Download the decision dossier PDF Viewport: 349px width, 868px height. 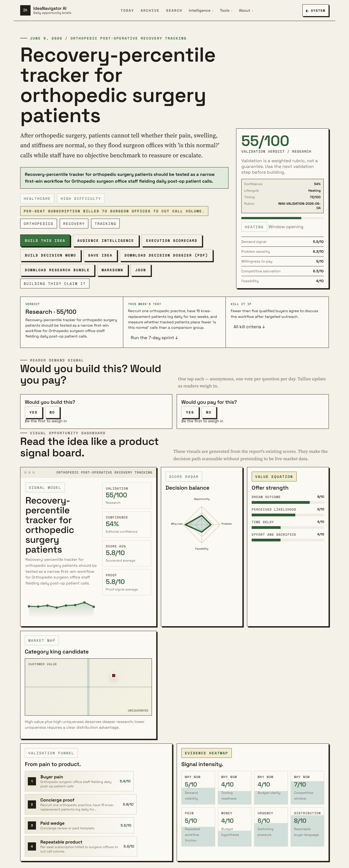point(166,255)
